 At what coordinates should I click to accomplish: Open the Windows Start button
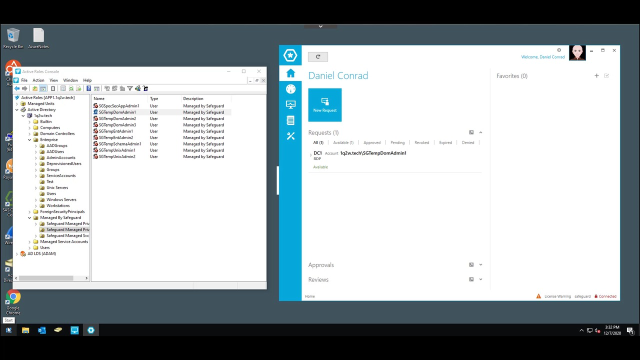point(9,330)
